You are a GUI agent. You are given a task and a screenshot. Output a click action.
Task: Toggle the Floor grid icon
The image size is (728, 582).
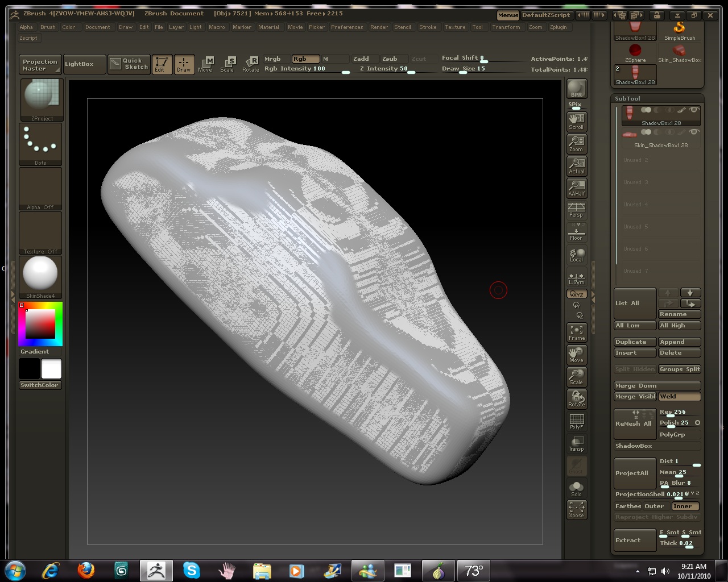click(x=576, y=232)
